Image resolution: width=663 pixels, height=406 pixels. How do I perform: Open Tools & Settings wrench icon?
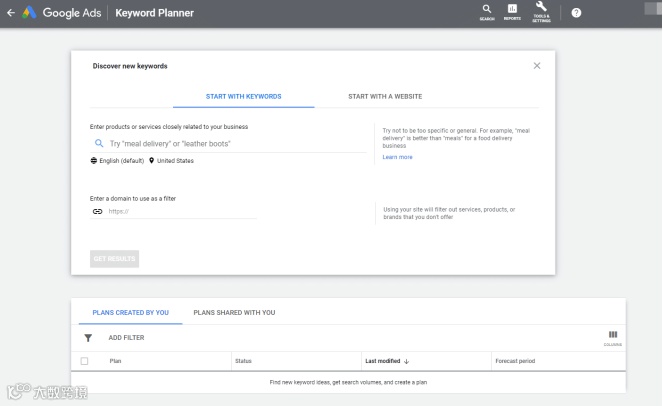point(541,10)
